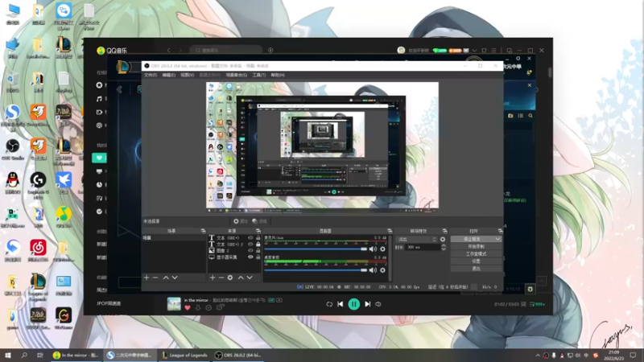This screenshot has width=644, height=362.
Task: Click Start Recording button in OBS controls
Action: click(476, 247)
